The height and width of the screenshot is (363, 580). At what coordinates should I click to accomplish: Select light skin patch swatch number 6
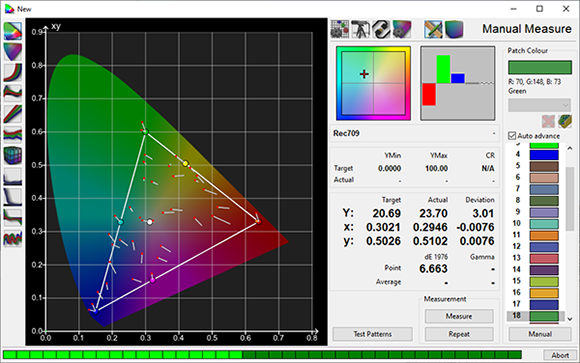click(x=544, y=178)
